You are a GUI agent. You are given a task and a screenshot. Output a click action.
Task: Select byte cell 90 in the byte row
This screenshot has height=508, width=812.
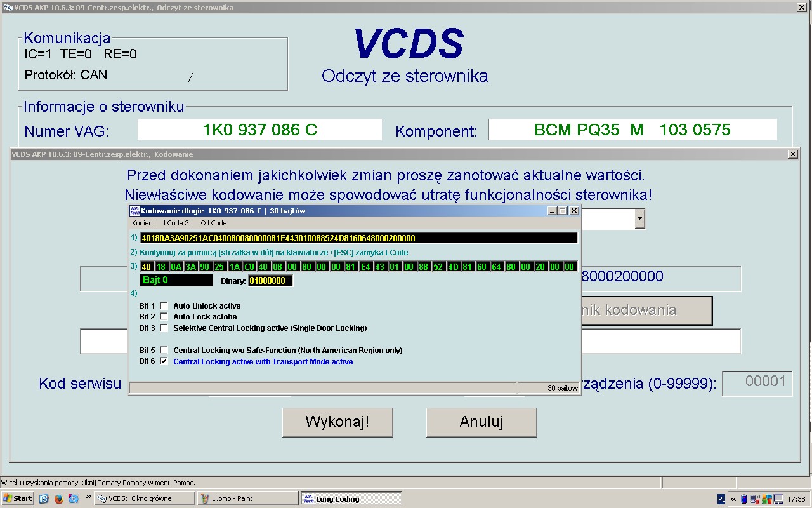(205, 267)
